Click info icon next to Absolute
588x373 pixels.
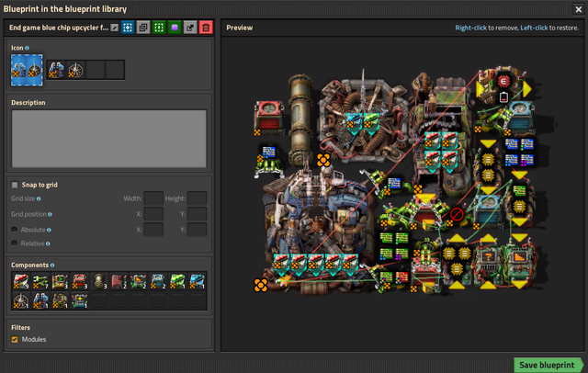click(x=49, y=230)
